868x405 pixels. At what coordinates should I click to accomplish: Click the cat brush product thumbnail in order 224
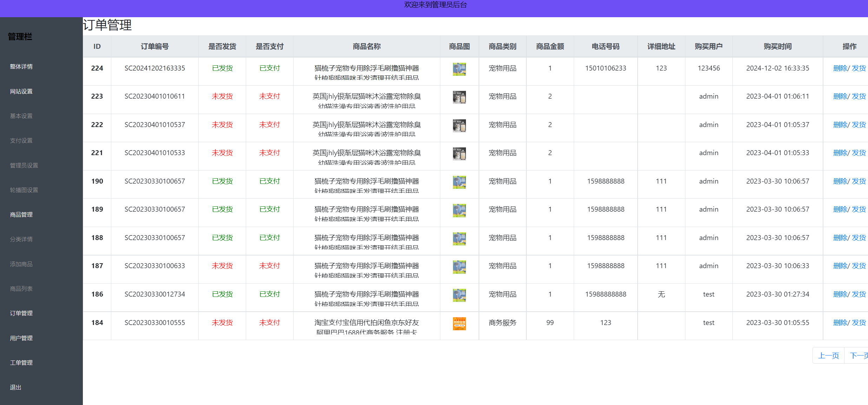(x=459, y=69)
